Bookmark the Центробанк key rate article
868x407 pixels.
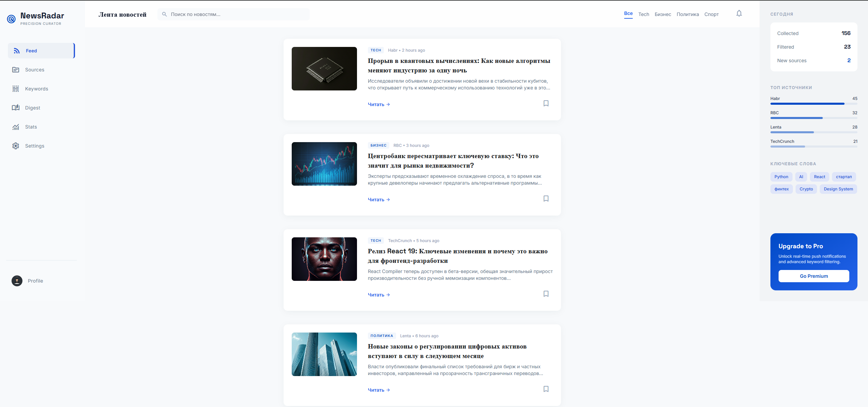[546, 199]
